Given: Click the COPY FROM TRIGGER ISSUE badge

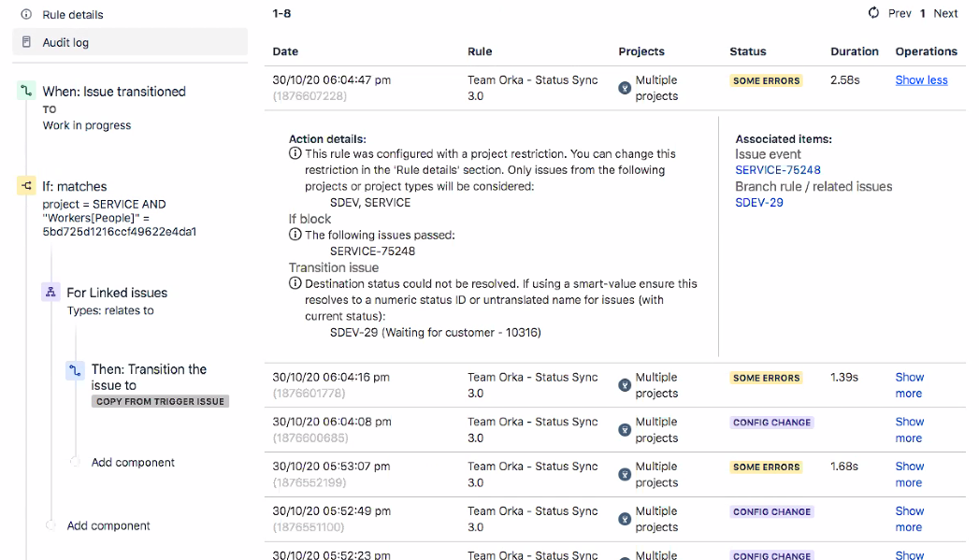Looking at the screenshot, I should click(x=160, y=401).
